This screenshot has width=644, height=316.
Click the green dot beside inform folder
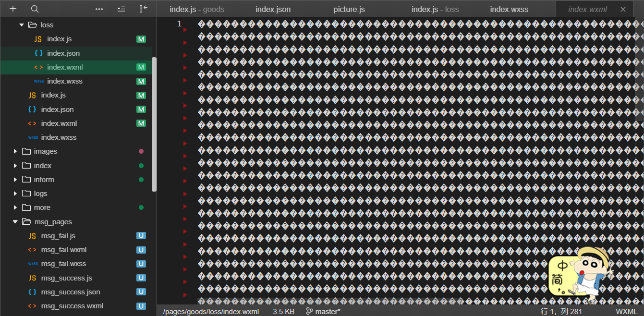[x=141, y=180]
